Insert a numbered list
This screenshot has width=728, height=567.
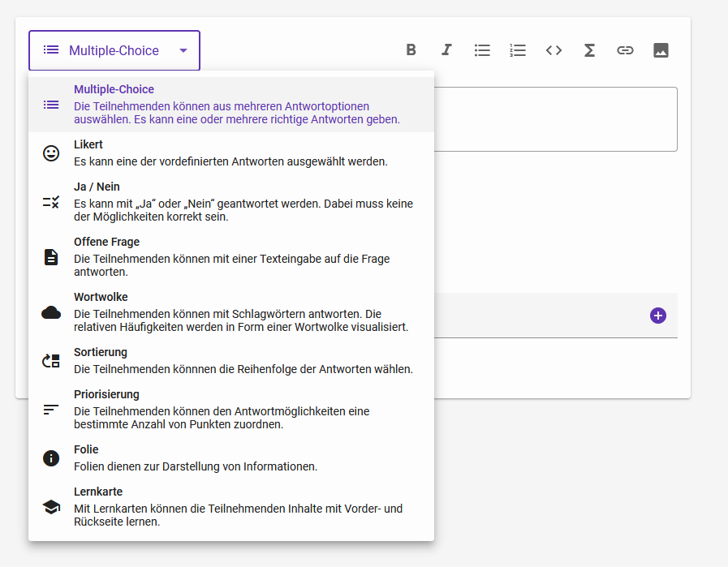click(518, 50)
